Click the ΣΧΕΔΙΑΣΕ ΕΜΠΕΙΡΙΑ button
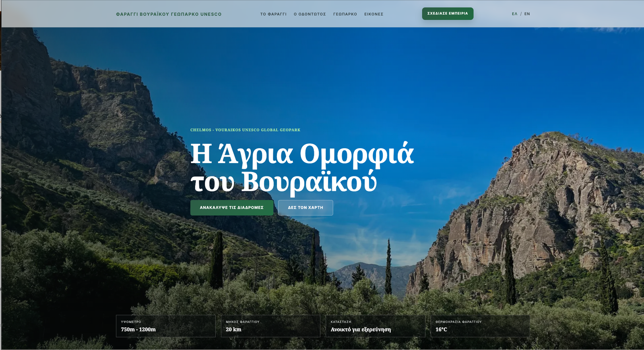This screenshot has height=350, width=644. click(x=448, y=13)
